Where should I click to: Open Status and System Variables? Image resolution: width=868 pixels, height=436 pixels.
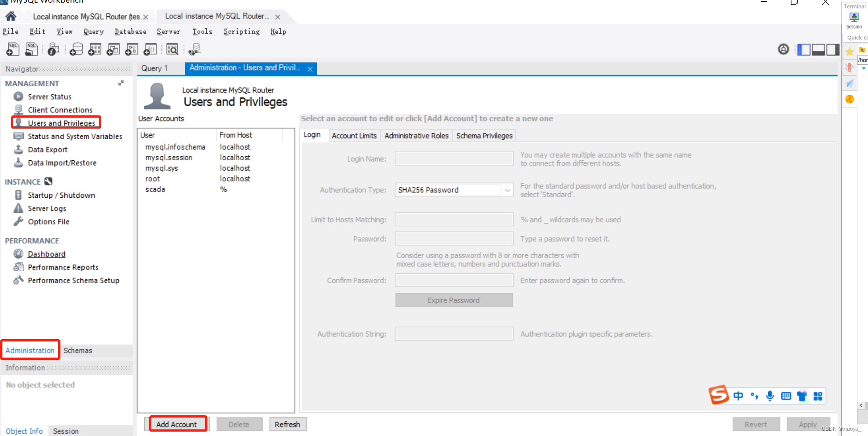tap(75, 136)
